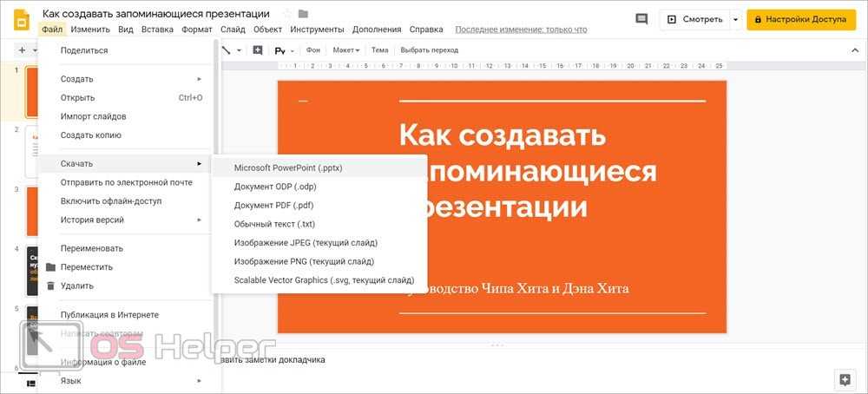Click the Фон background button

pos(313,50)
